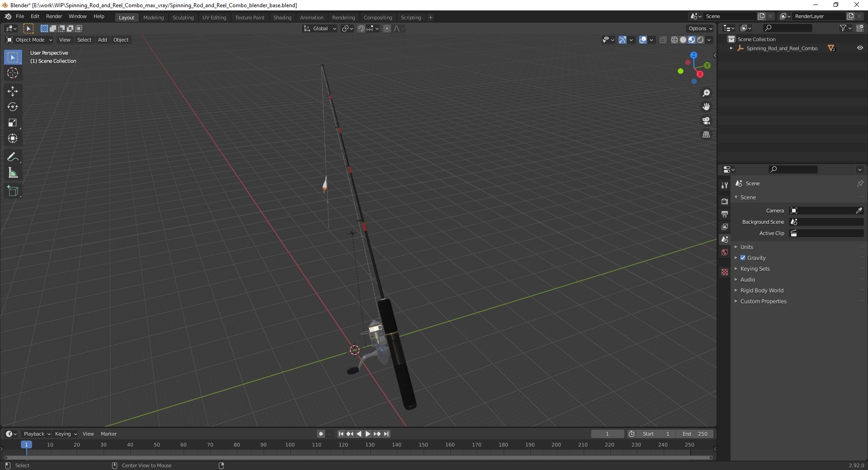Open the Marker menu in timeline
868x470 pixels.
click(x=108, y=434)
